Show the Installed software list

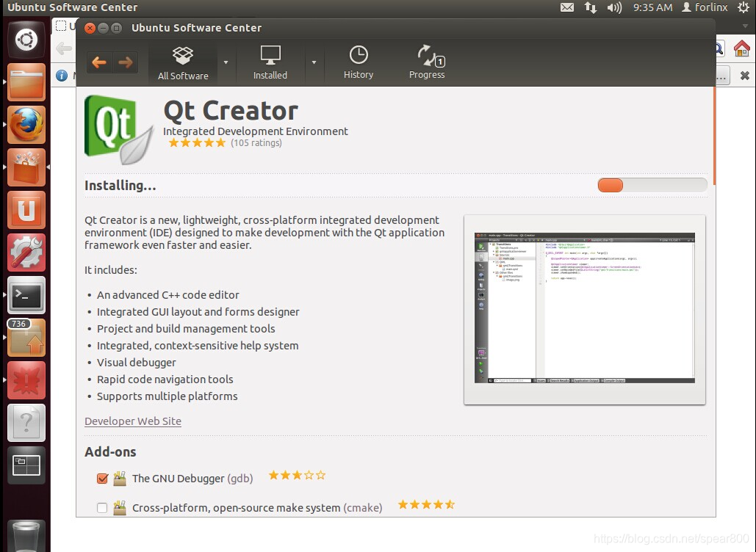[x=270, y=63]
